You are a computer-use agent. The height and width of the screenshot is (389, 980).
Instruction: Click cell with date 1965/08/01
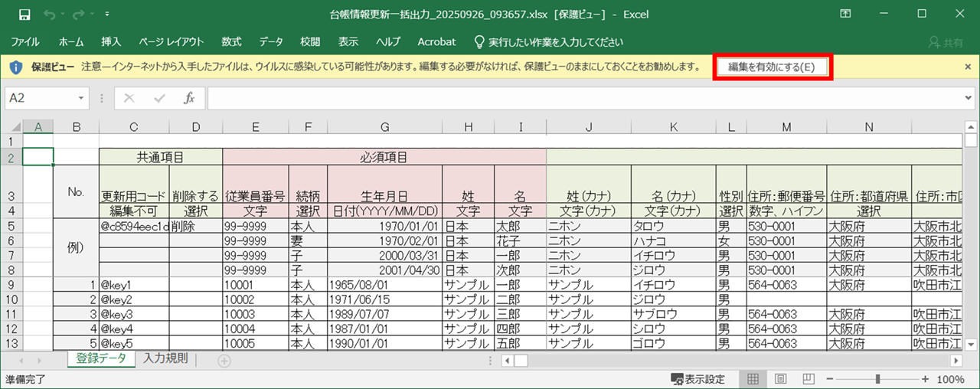pyautogui.click(x=385, y=284)
